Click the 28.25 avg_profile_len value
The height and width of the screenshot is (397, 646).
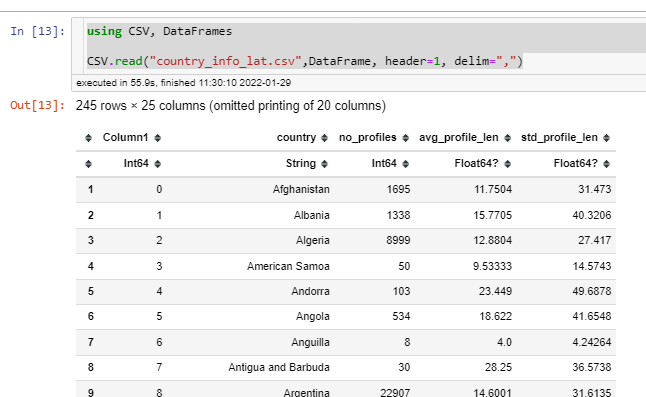499,367
